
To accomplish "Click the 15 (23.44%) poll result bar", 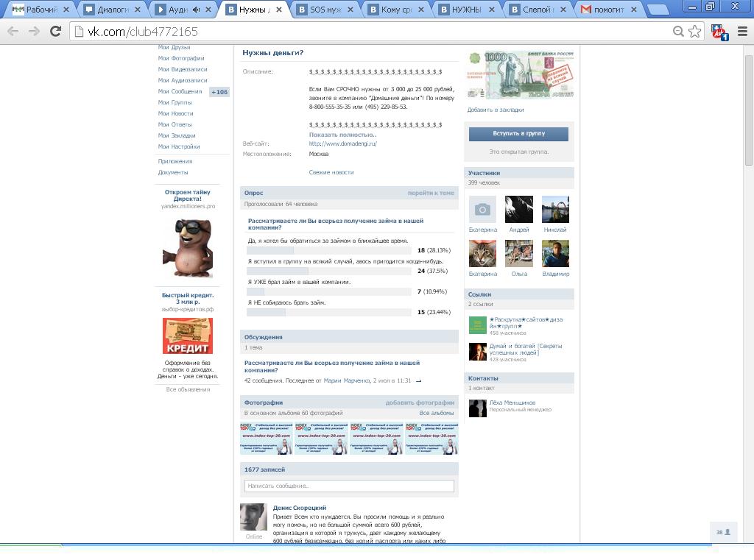I will pyautogui.click(x=330, y=313).
